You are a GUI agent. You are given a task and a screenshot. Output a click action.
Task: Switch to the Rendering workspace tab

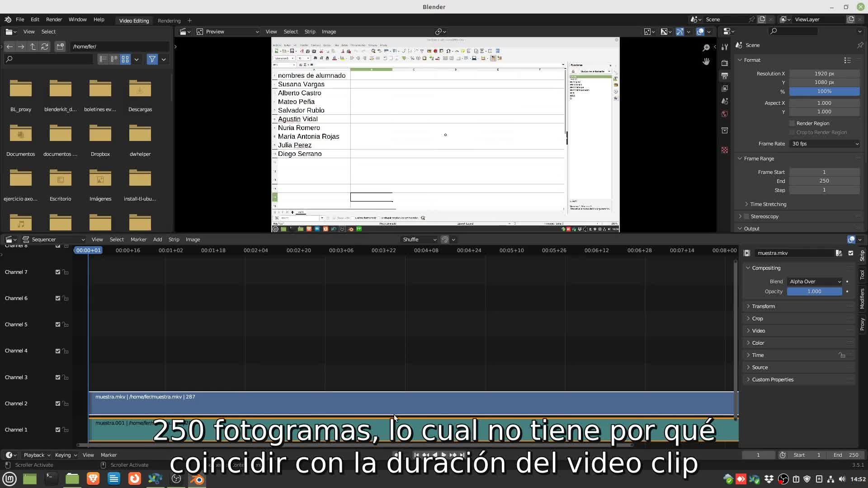(x=169, y=21)
